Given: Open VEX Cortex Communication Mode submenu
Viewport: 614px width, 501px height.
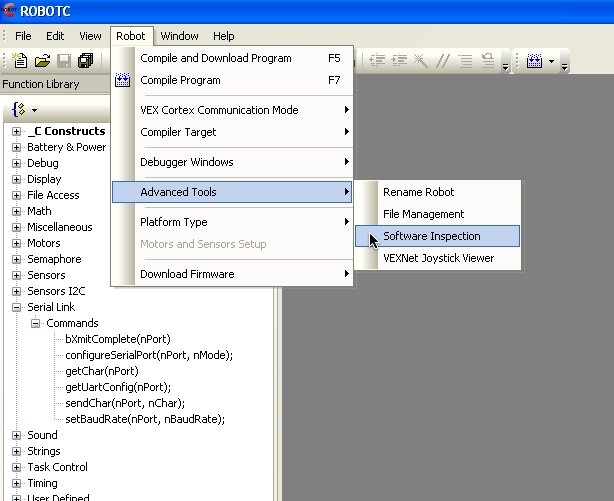Looking at the screenshot, I should point(232,110).
